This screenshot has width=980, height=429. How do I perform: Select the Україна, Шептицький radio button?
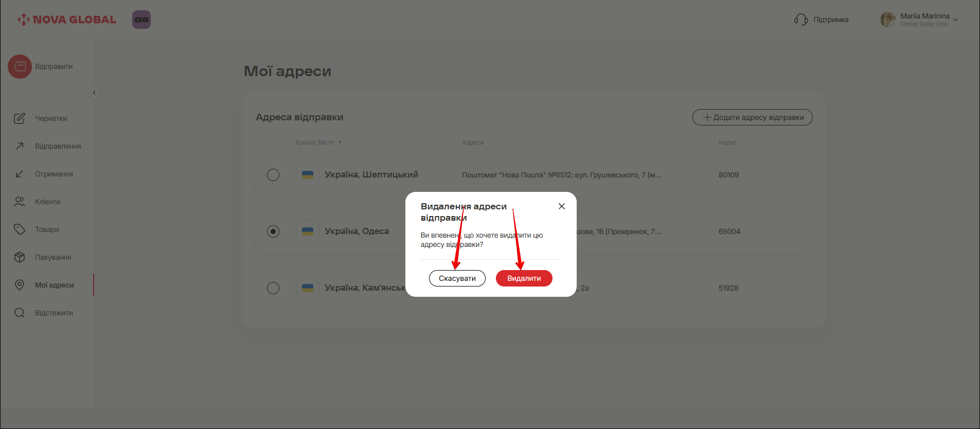click(273, 175)
